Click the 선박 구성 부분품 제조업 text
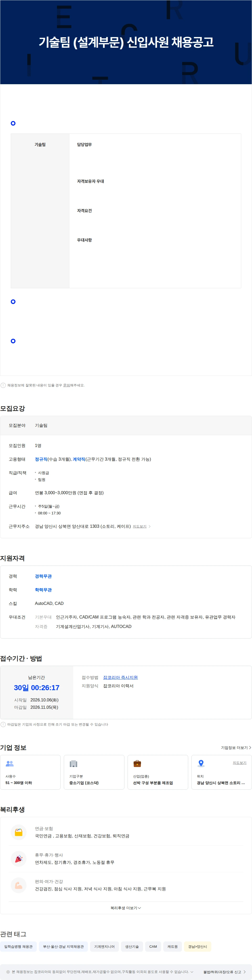This screenshot has height=980, width=252. (x=153, y=783)
